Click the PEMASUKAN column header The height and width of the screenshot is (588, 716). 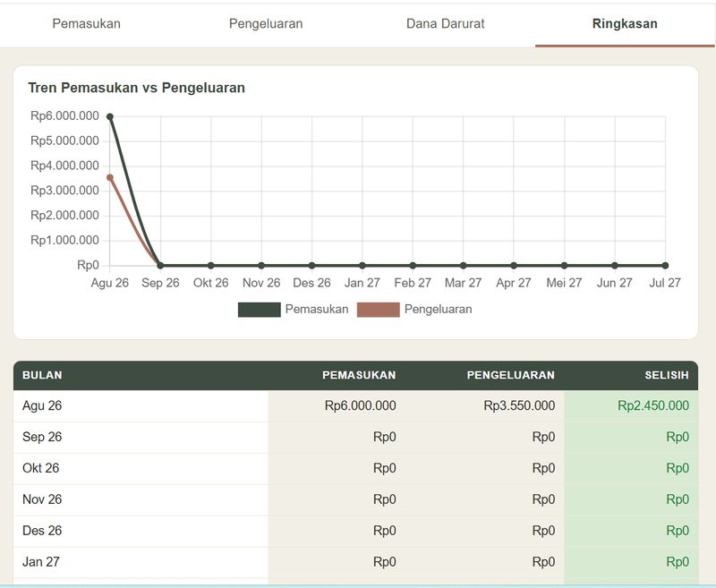[359, 375]
